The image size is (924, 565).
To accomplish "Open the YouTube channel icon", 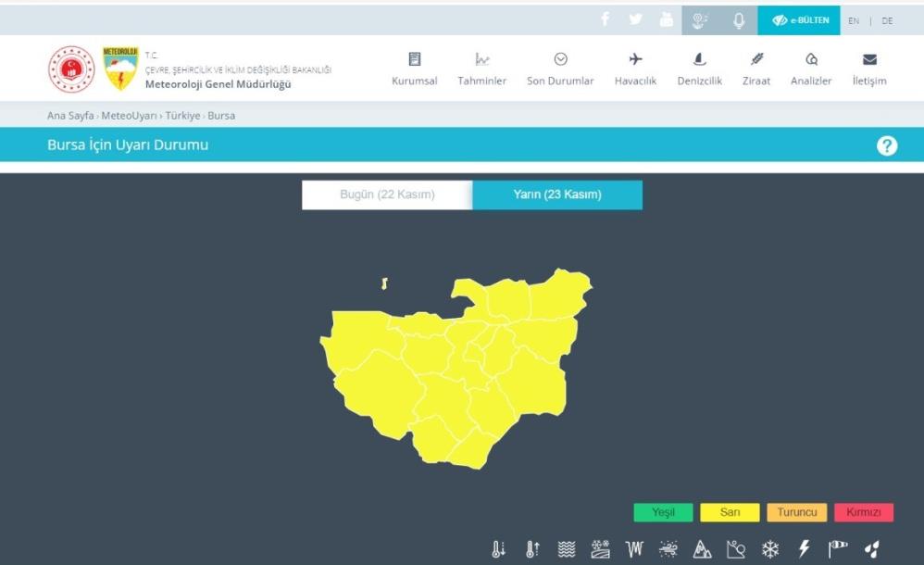I will click(x=666, y=19).
